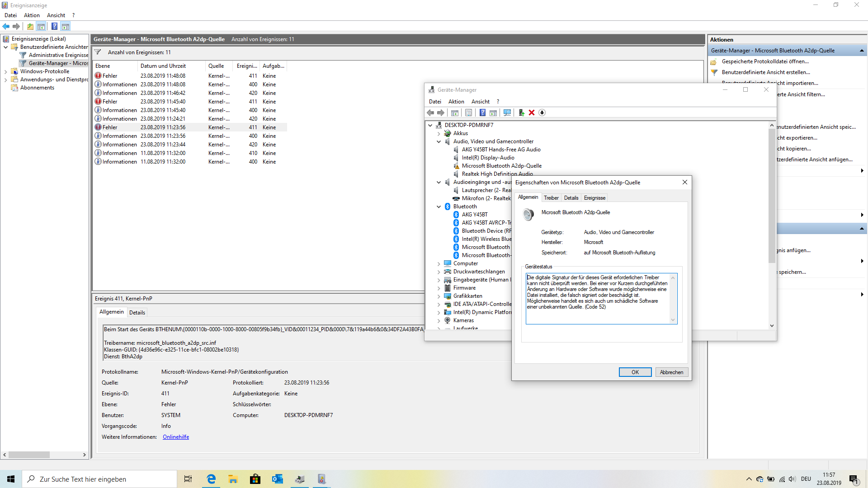Select Realtek High Definition Audio device

click(x=497, y=174)
